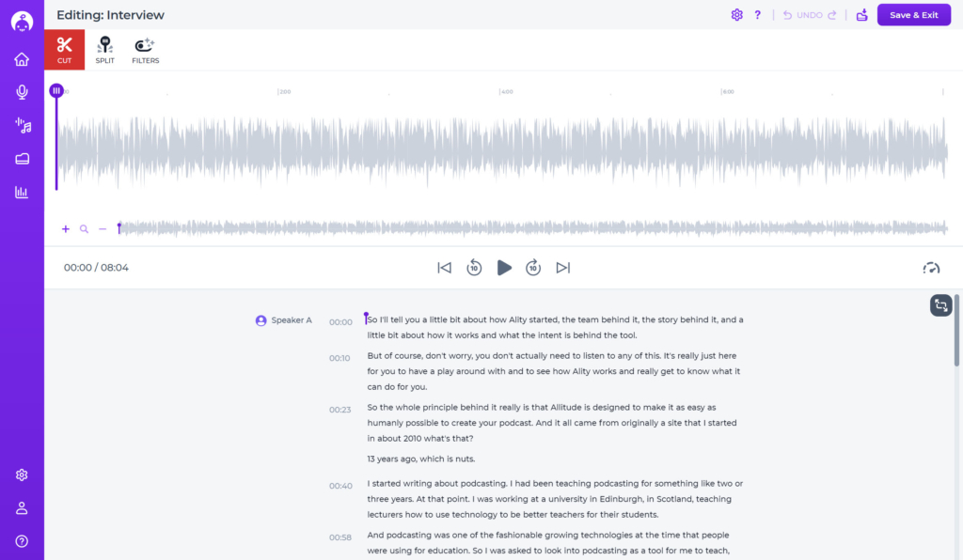Click the purple playhead handle on waveform
963x560 pixels.
[56, 91]
